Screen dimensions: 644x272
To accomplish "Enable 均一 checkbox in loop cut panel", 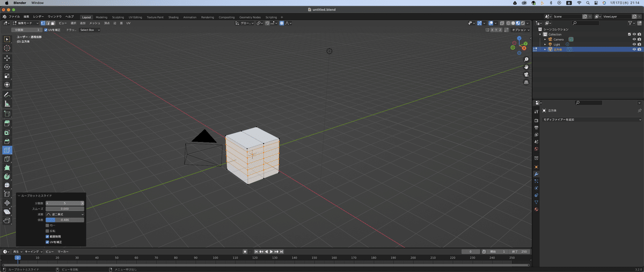I will click(47, 225).
